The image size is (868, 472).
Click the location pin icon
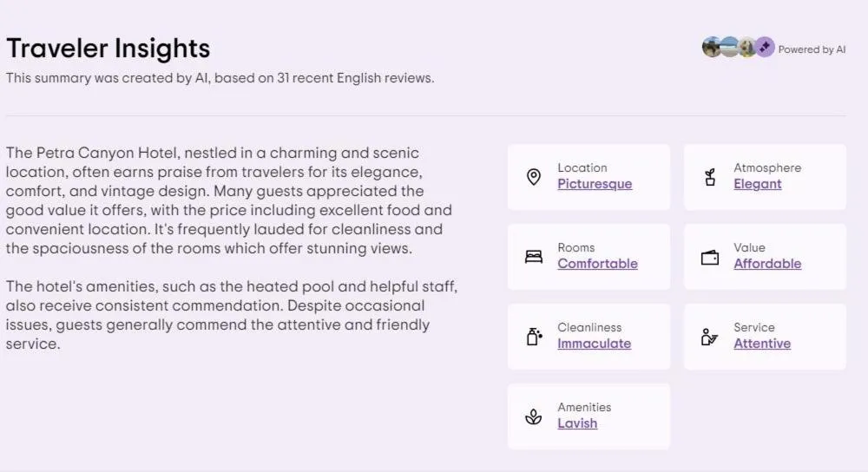(534, 177)
